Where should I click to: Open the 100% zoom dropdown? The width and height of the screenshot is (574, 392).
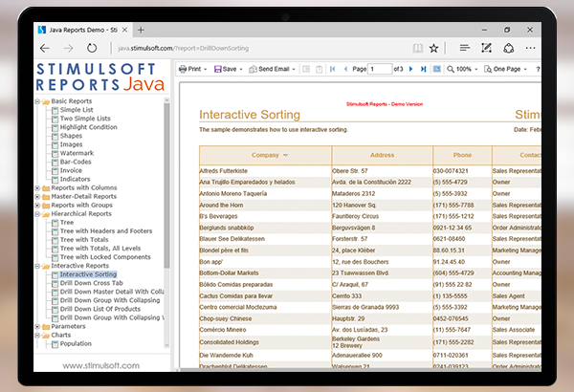tap(462, 69)
